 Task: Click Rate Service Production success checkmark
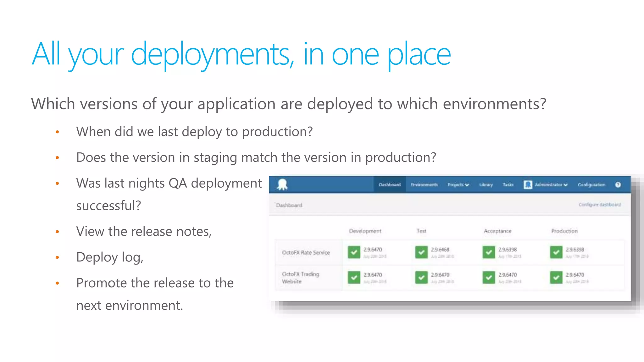[x=556, y=252]
